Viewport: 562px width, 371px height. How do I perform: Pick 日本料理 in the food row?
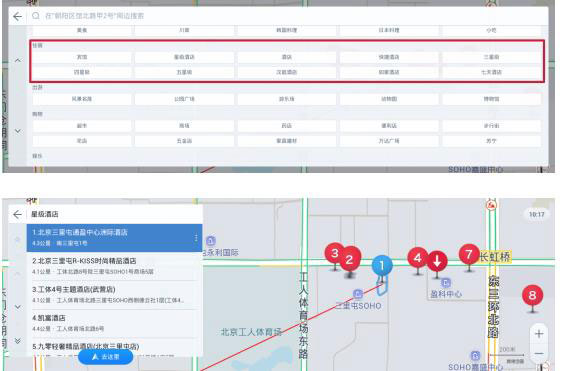tap(389, 30)
